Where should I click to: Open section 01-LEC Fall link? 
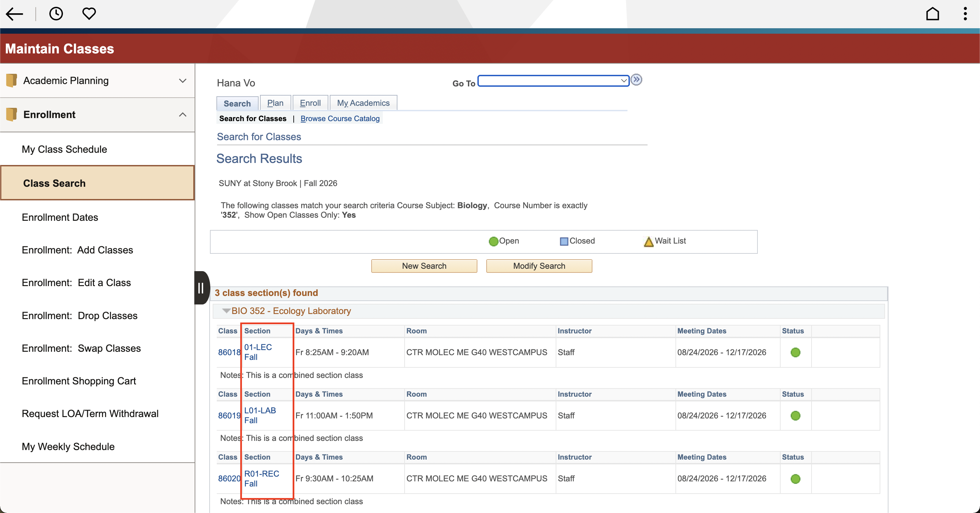click(258, 352)
